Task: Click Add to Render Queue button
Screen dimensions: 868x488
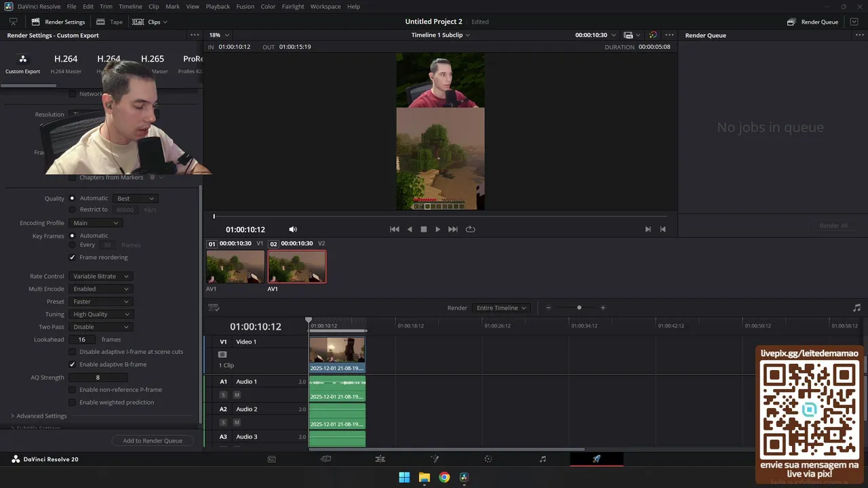Action: click(153, 441)
